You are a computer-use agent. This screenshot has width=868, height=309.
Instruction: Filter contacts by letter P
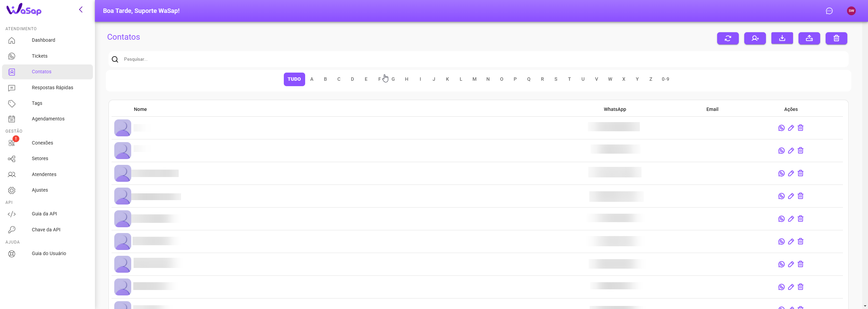[x=515, y=79]
